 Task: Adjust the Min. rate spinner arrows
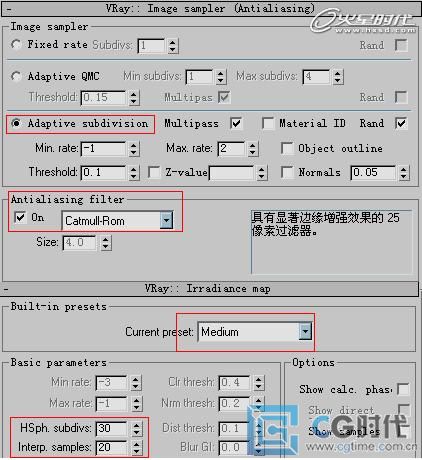pyautogui.click(x=134, y=149)
